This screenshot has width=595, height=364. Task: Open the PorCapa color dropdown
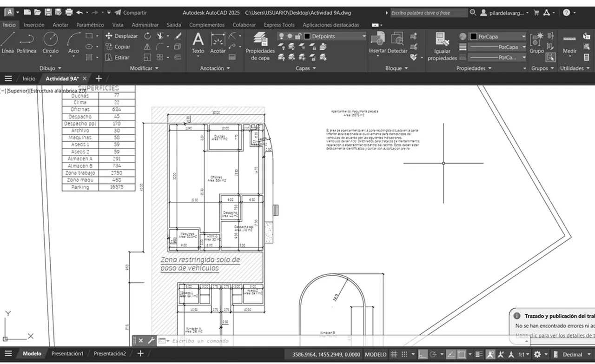(497, 36)
